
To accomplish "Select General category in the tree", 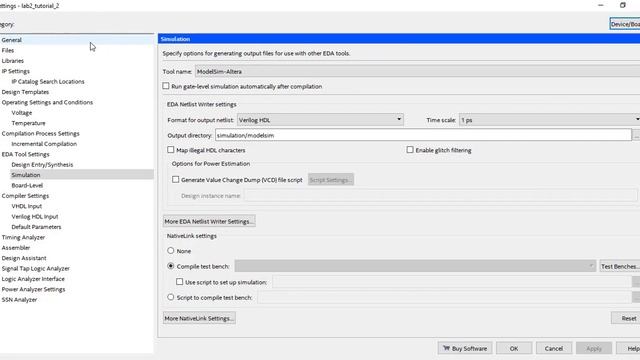I will pyautogui.click(x=11, y=40).
